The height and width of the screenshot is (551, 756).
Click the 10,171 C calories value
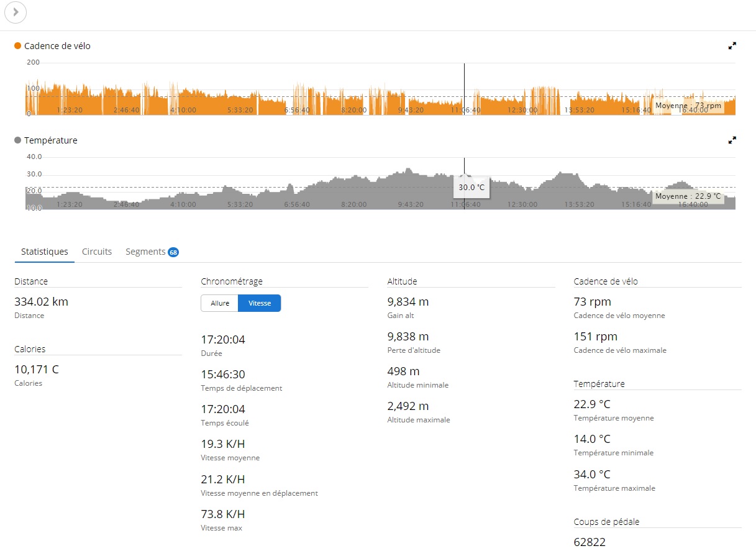coord(37,370)
